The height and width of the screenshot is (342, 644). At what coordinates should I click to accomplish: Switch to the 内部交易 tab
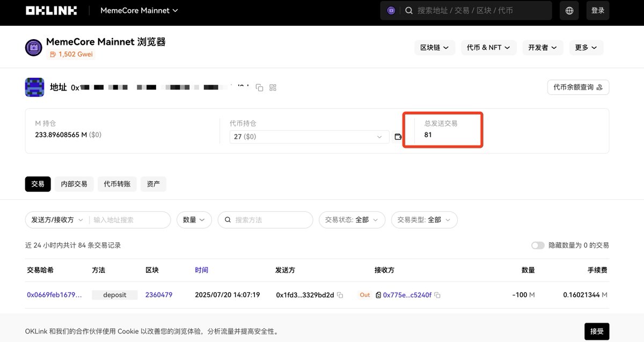[74, 184]
